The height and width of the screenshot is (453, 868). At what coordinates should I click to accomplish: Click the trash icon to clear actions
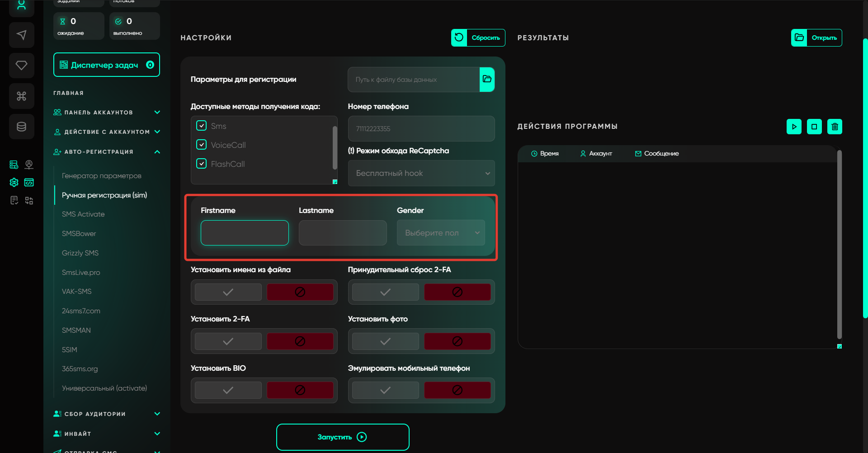point(835,127)
